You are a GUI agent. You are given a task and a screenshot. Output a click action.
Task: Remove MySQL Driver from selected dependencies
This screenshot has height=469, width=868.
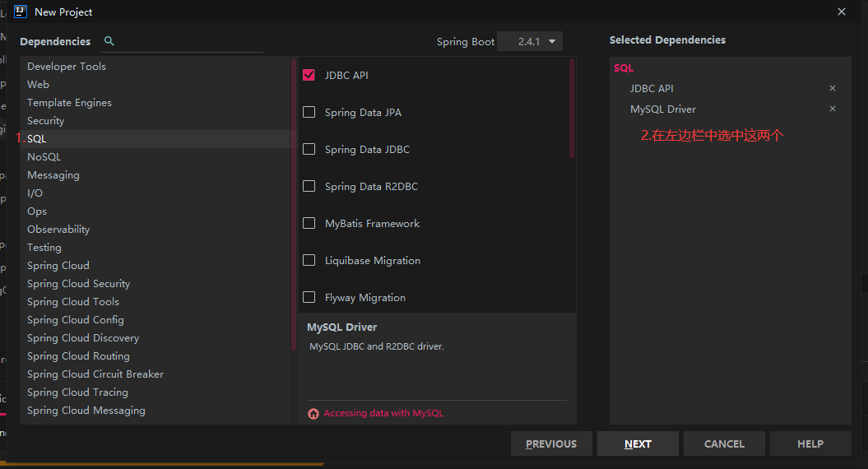tap(833, 109)
